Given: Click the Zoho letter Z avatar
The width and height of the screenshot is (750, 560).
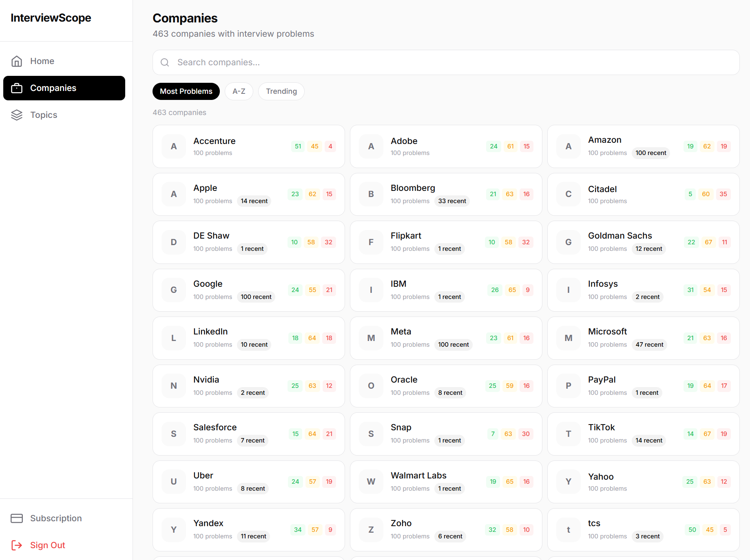Looking at the screenshot, I should tap(371, 530).
